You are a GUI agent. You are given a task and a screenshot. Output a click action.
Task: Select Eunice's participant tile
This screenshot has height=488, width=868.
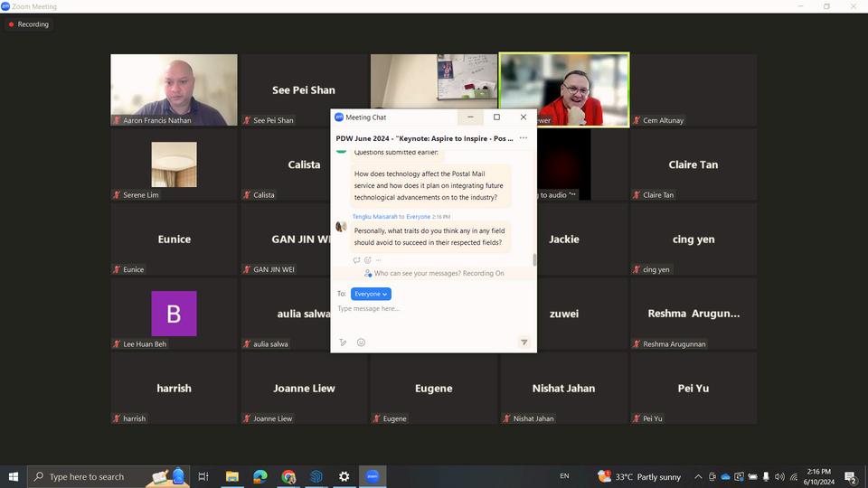[x=174, y=239]
